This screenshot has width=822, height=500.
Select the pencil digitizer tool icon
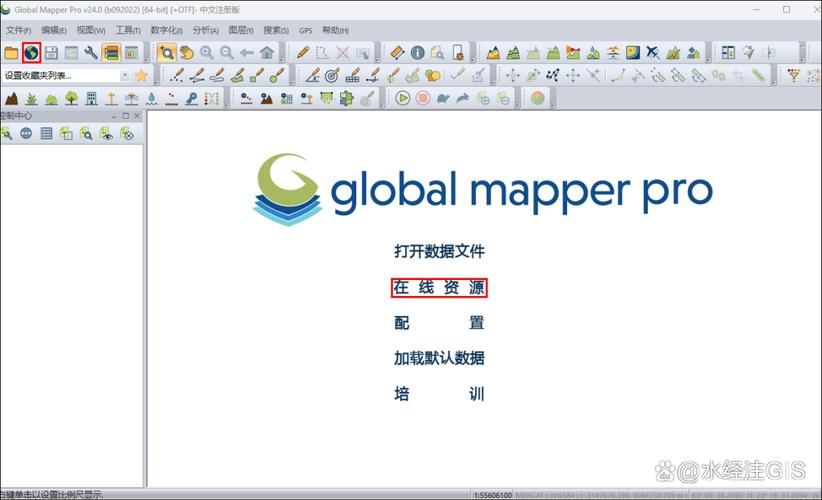click(302, 52)
